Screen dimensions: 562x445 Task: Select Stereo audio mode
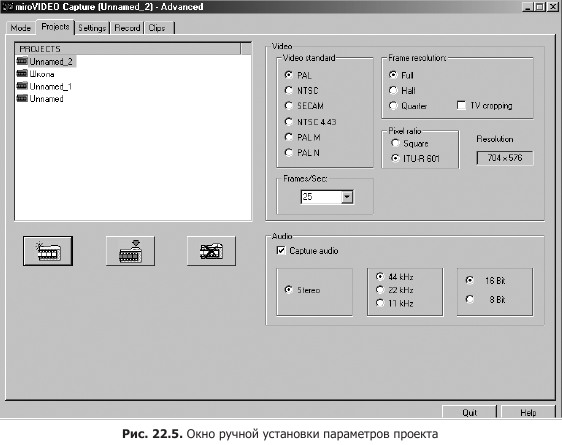pos(289,290)
